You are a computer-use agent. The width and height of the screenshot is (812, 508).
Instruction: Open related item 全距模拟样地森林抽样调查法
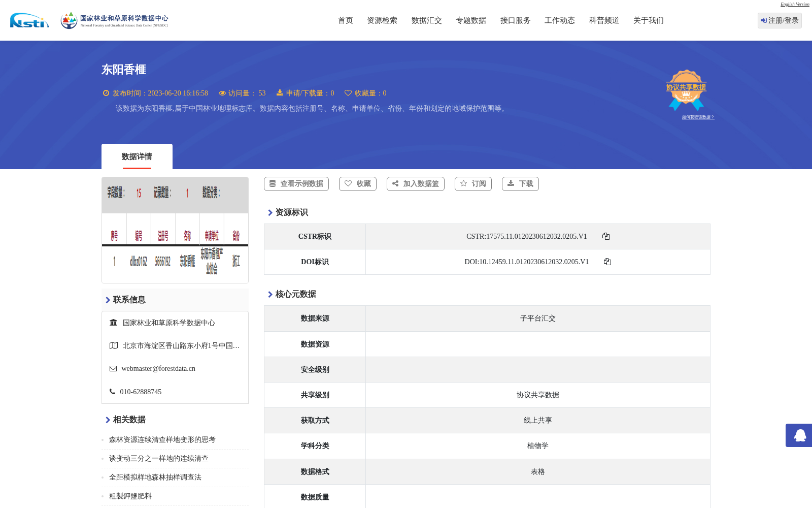155,478
